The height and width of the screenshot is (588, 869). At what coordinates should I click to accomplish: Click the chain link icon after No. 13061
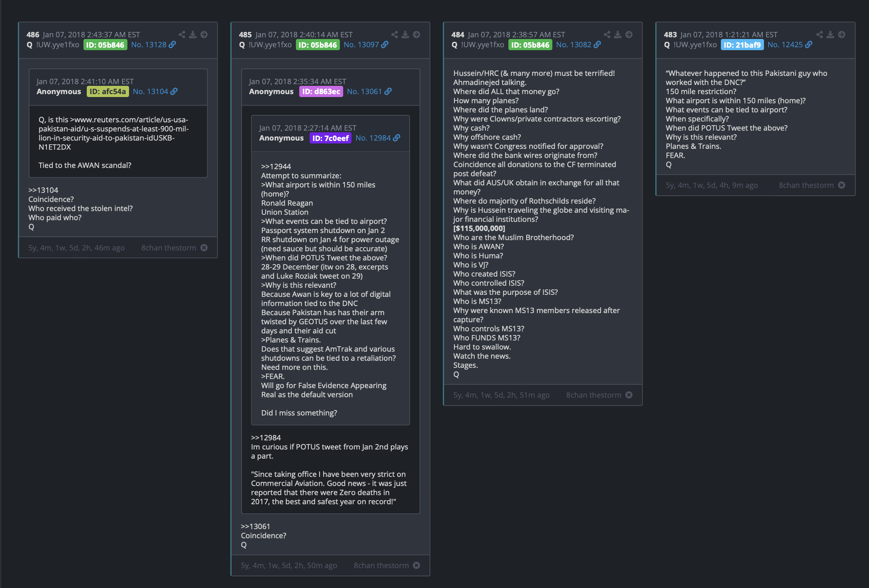coord(388,91)
